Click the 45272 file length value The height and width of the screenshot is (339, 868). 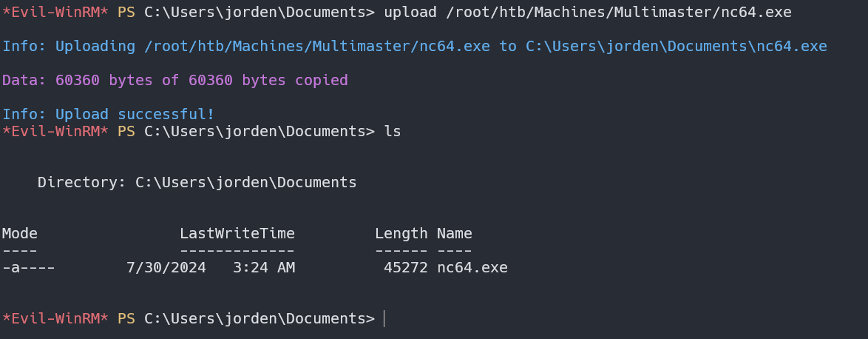point(405,267)
